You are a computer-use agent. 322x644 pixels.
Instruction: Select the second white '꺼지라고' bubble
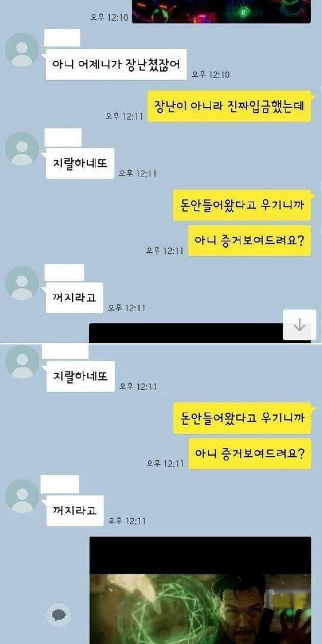point(75,511)
